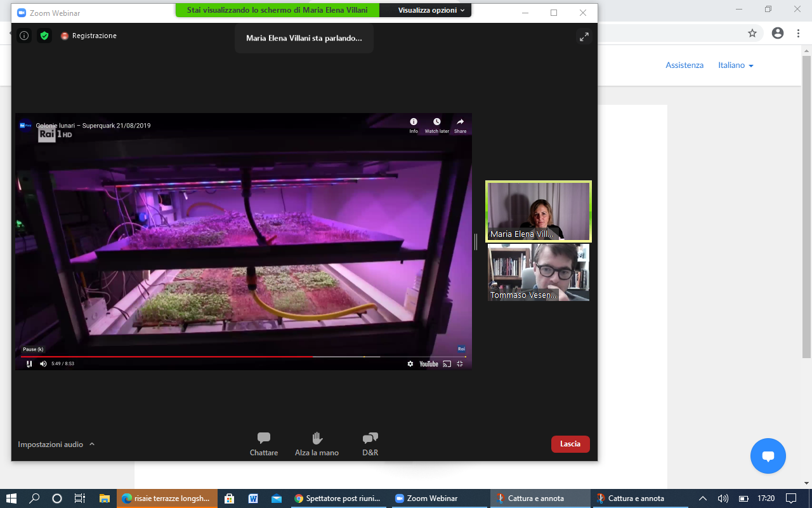Select Tommaso Vesentini's video thumbnail
The width and height of the screenshot is (812, 508).
coord(539,272)
